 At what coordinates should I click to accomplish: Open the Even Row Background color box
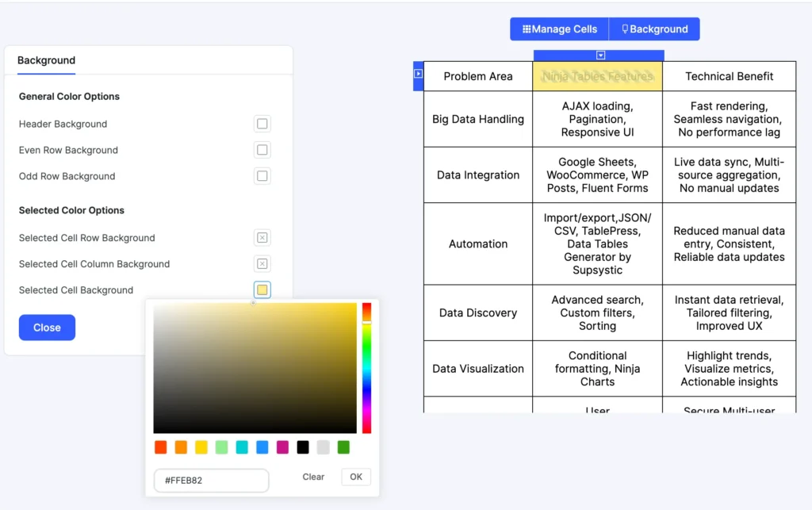(262, 150)
